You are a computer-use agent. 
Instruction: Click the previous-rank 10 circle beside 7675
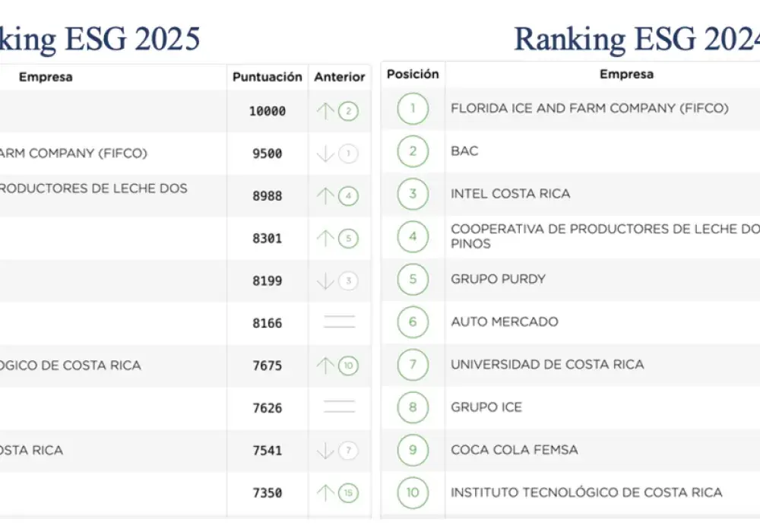349,366
